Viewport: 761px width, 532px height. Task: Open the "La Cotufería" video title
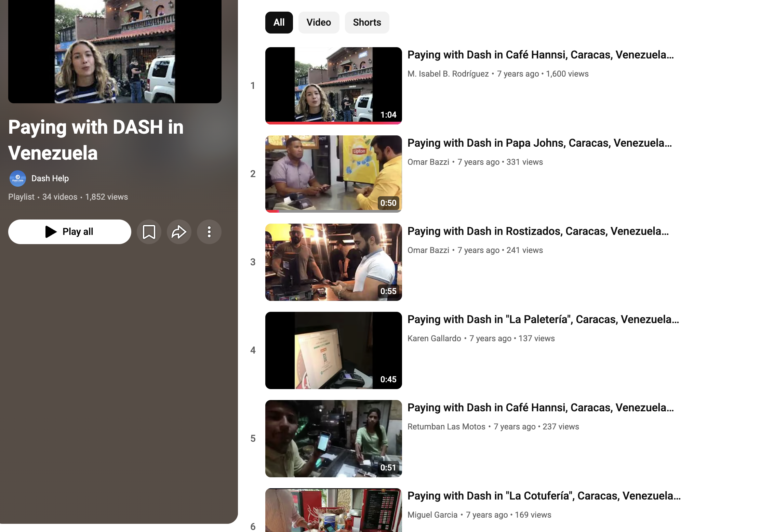542,495
